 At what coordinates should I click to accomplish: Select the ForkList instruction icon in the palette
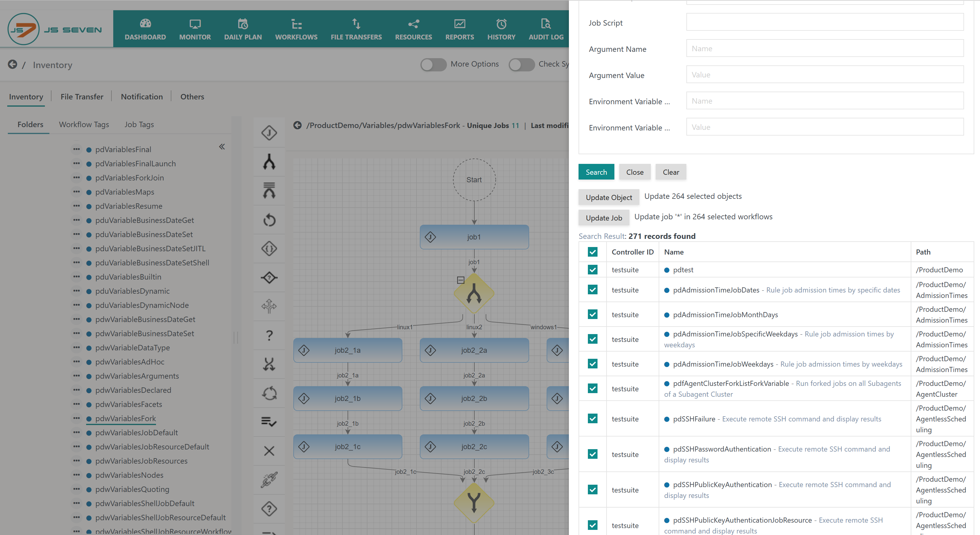tap(269, 191)
